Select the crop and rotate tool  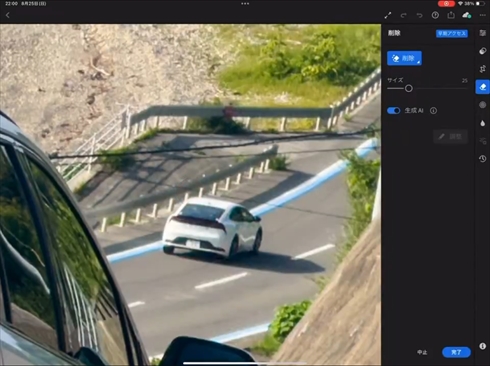click(483, 69)
